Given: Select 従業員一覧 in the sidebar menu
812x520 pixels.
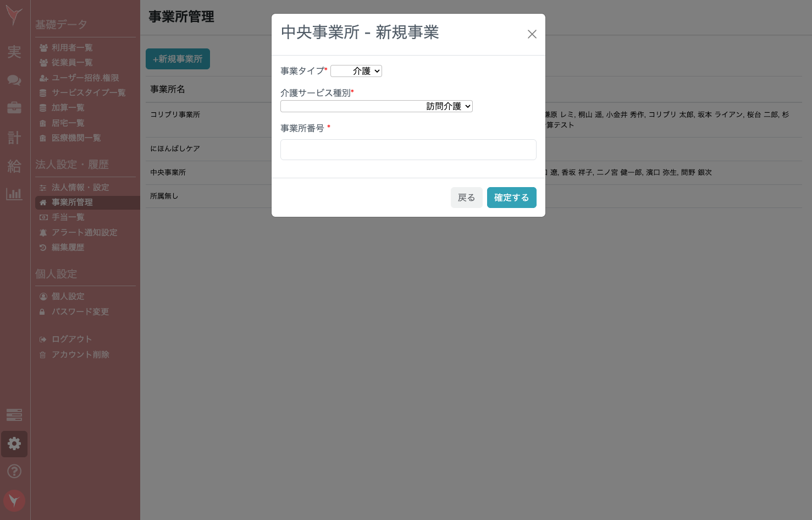Looking at the screenshot, I should 71,62.
